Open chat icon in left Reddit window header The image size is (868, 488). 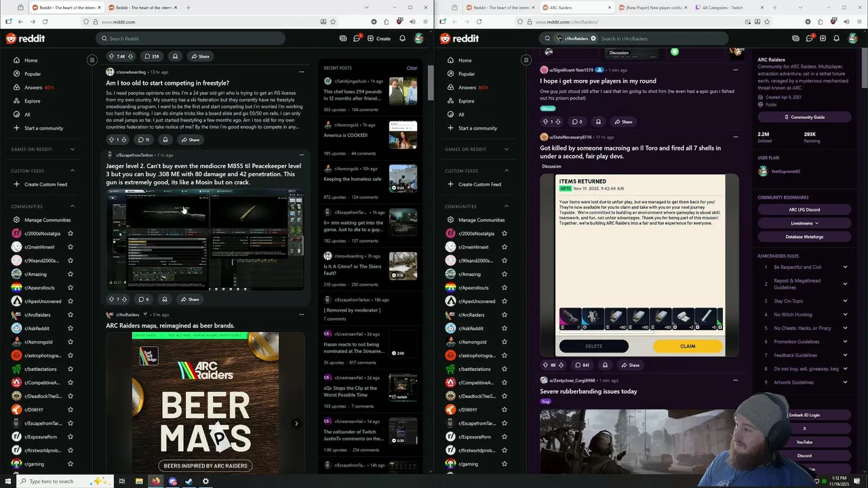click(357, 39)
